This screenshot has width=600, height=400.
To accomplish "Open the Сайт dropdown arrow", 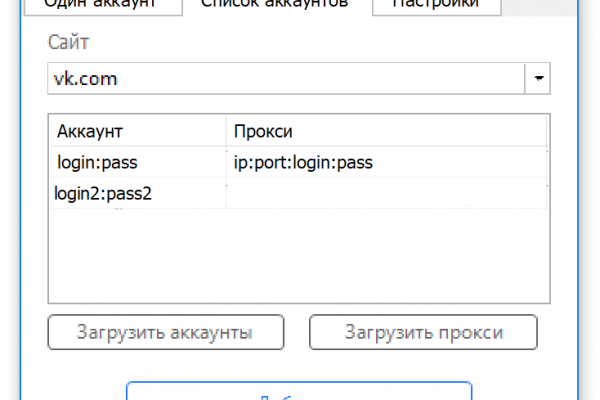I will 538,78.
